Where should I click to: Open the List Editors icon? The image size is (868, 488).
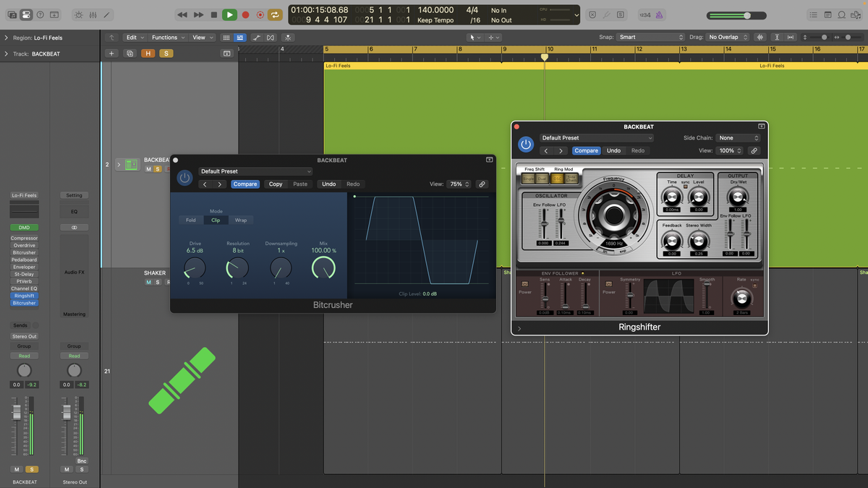tap(814, 14)
